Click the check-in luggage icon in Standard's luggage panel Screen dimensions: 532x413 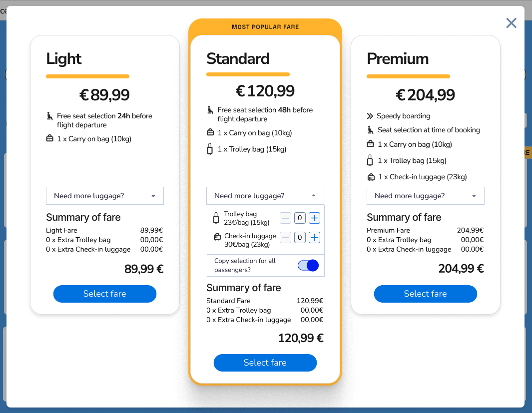click(216, 237)
